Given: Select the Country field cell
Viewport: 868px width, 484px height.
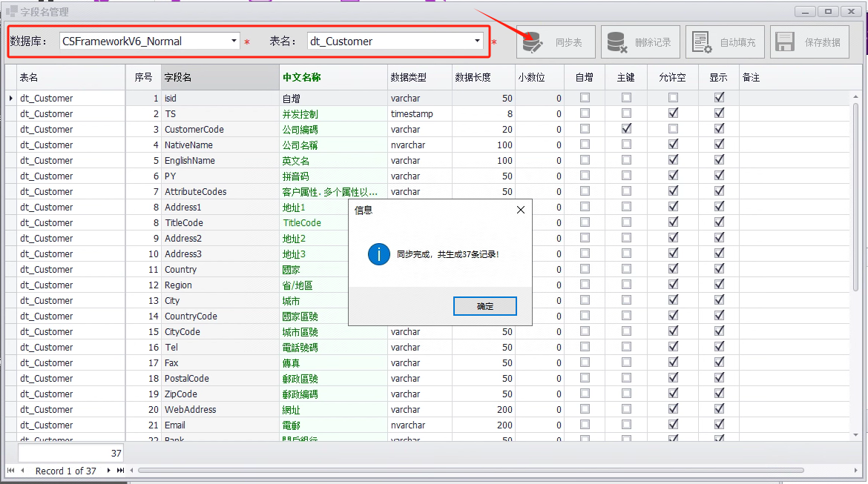Looking at the screenshot, I should click(x=220, y=269).
